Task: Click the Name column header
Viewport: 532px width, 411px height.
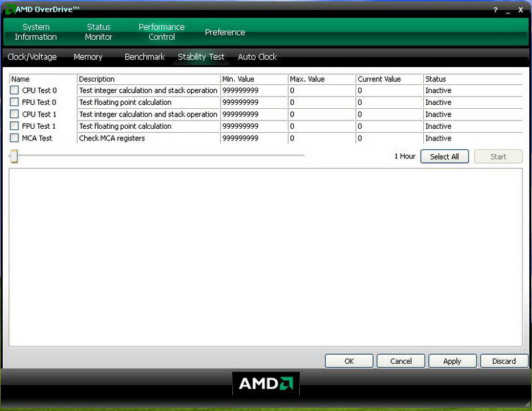Action: [42, 79]
